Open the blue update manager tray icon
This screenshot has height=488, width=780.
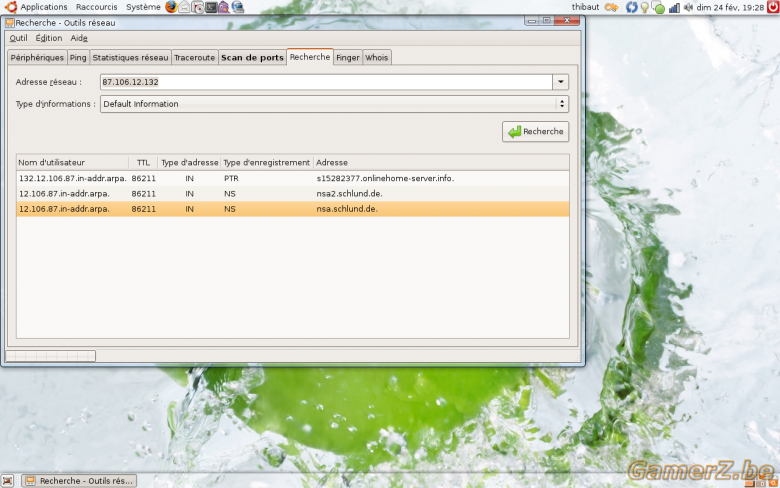click(632, 7)
